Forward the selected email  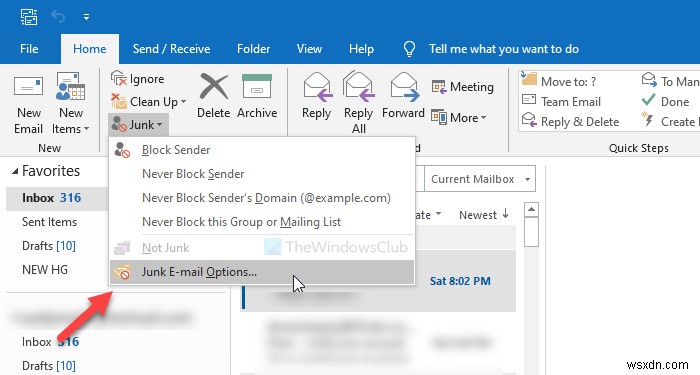[403, 96]
